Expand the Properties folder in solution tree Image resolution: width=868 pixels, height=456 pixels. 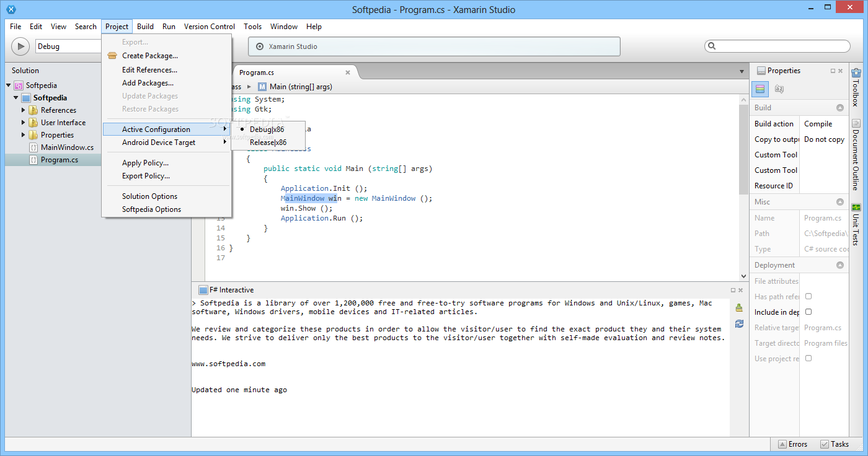click(24, 135)
